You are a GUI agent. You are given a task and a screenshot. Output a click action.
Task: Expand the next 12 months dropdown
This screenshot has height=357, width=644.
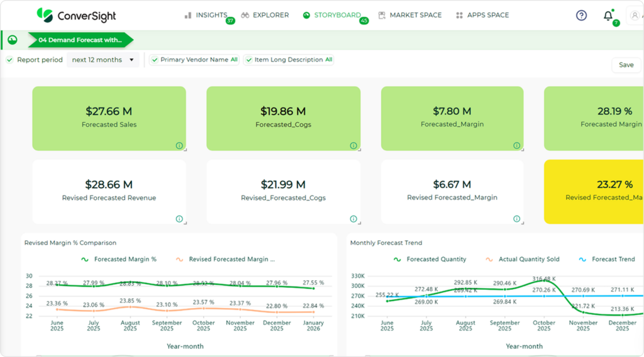coord(103,60)
